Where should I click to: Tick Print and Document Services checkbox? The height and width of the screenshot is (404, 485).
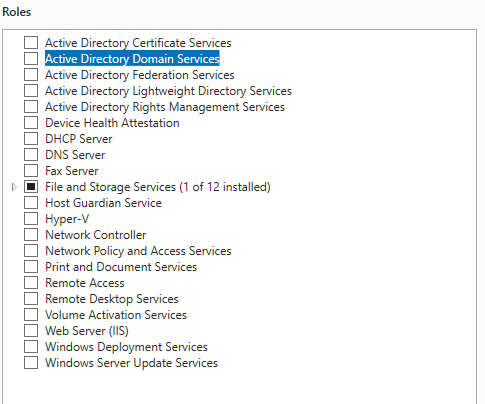pyautogui.click(x=31, y=267)
